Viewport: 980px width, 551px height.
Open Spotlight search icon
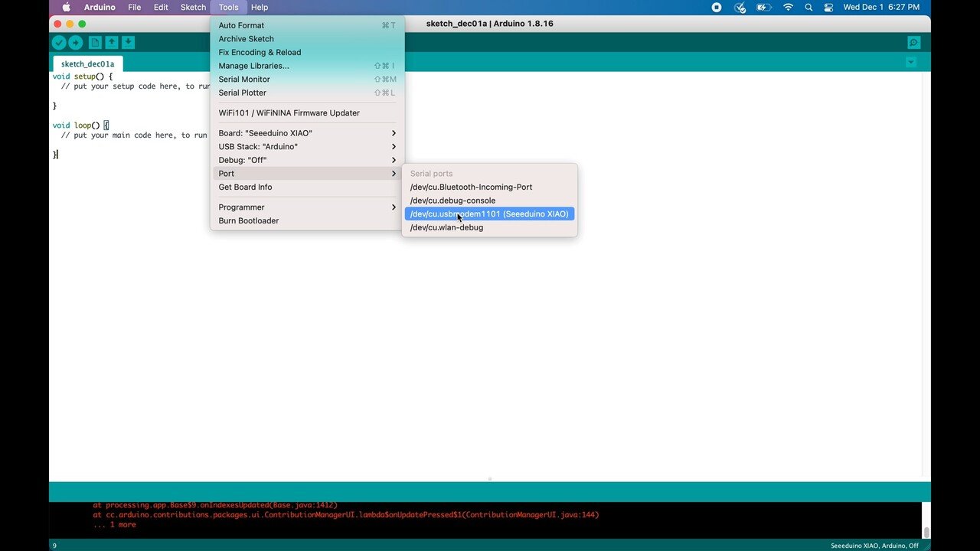coord(808,8)
